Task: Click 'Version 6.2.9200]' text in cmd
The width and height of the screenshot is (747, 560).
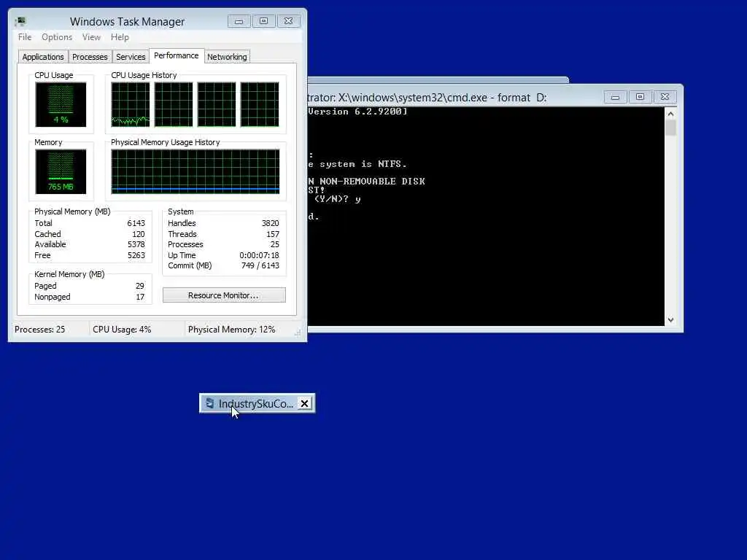Action: click(357, 112)
